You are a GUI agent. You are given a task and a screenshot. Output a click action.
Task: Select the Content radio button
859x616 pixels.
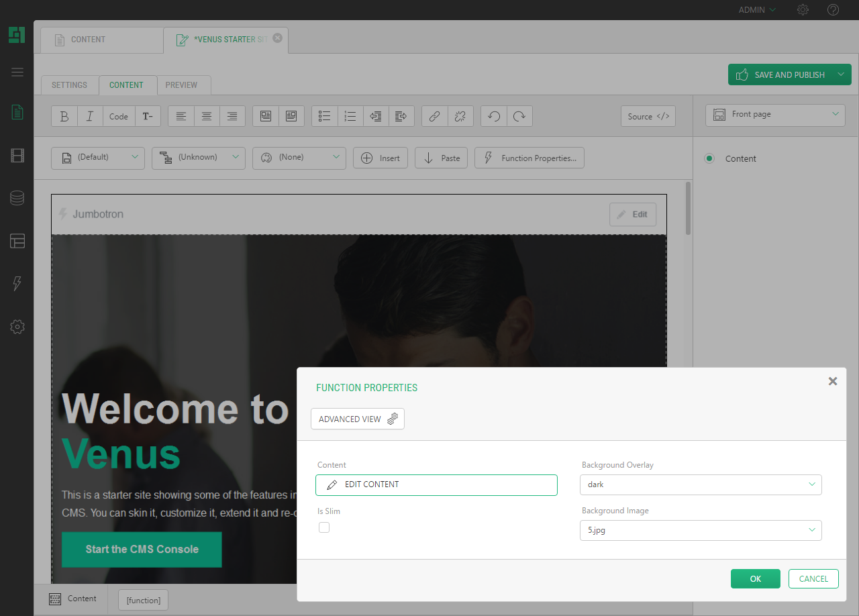(x=709, y=159)
